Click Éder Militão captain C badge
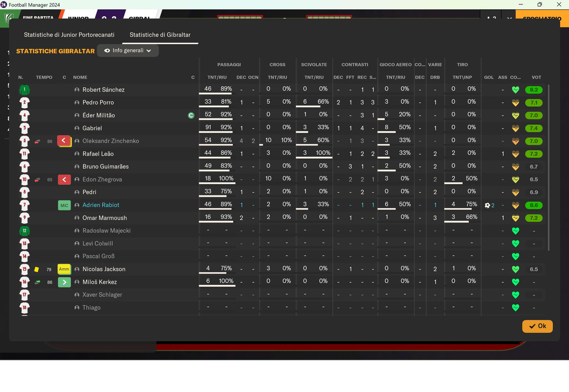The width and height of the screenshot is (569, 392). (x=191, y=116)
